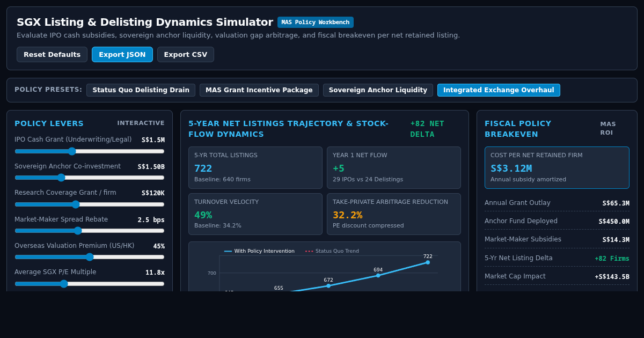644x338 pixels.
Task: Select Status Quo Delisting Drain preset
Action: coord(141,90)
